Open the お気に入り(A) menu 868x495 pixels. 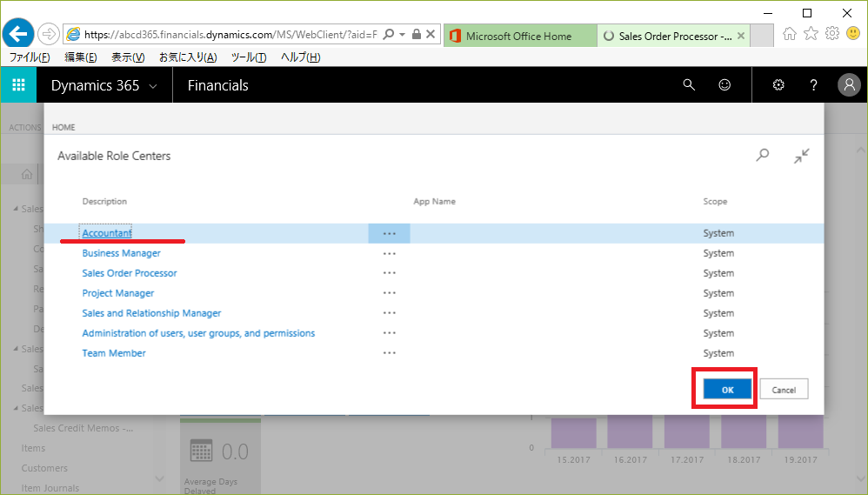tap(188, 57)
